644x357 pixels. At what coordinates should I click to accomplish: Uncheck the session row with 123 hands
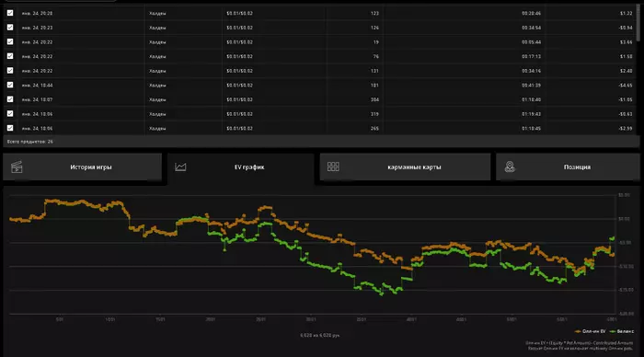(x=10, y=13)
